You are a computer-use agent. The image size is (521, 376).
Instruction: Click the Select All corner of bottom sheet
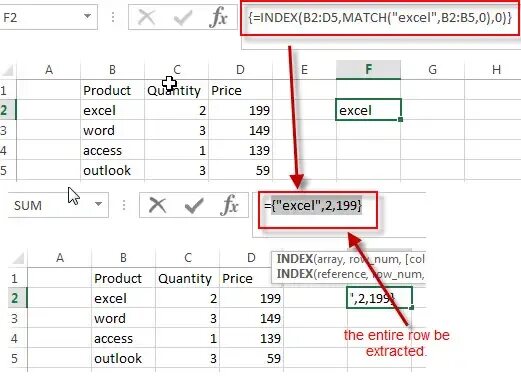(x=18, y=258)
